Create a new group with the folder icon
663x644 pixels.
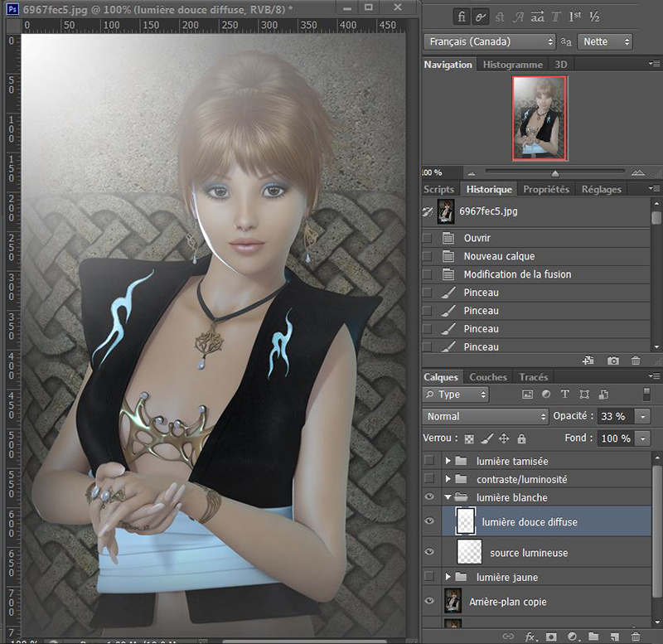pyautogui.click(x=593, y=637)
